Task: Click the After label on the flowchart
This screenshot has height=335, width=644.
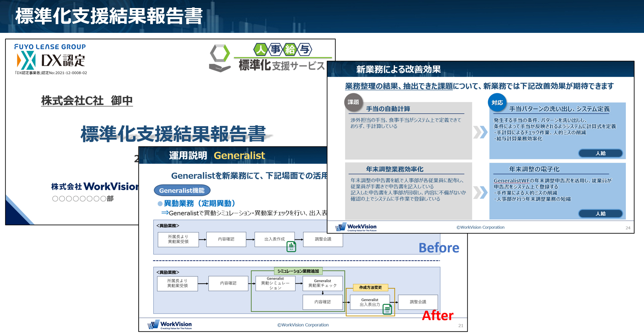Action: click(438, 316)
